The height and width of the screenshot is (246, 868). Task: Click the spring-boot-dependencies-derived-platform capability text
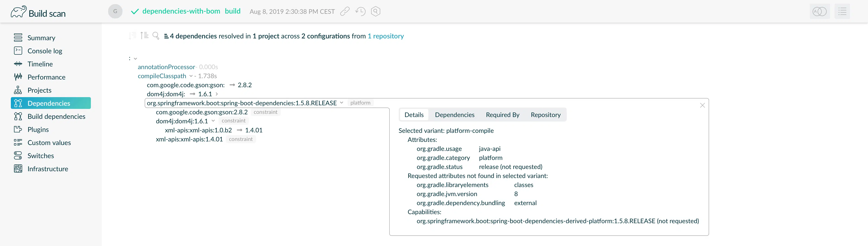point(558,221)
